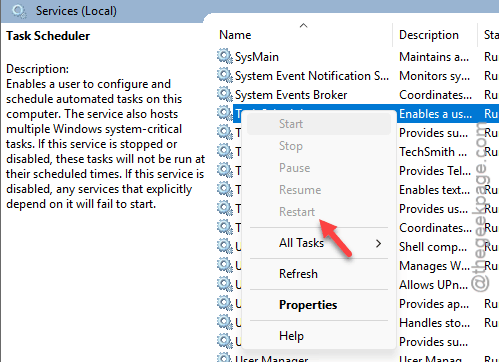Sort by the Description column header

(x=429, y=35)
